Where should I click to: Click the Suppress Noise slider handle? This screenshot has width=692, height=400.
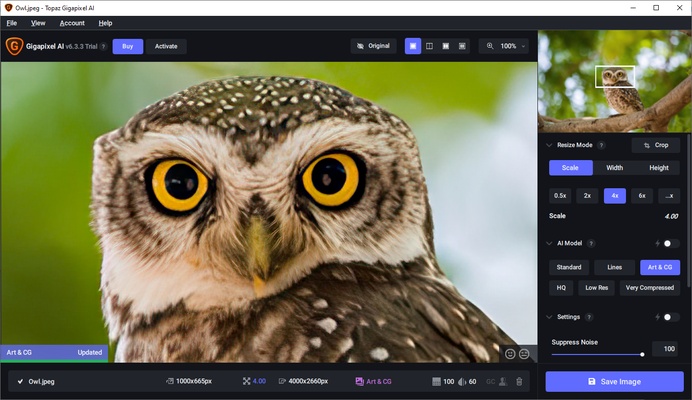coord(642,354)
